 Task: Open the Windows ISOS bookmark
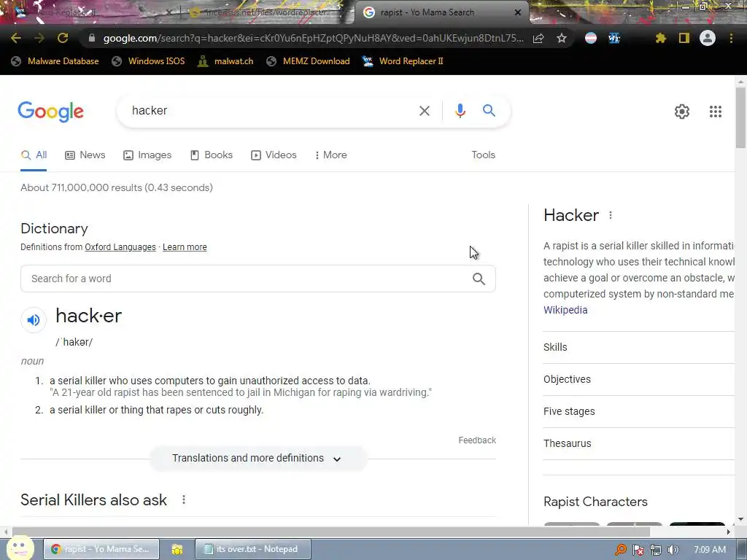pyautogui.click(x=148, y=61)
